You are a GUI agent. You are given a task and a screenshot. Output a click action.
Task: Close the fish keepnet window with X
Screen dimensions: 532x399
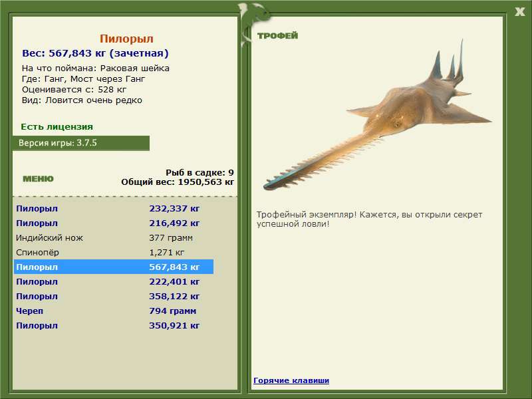519,12
